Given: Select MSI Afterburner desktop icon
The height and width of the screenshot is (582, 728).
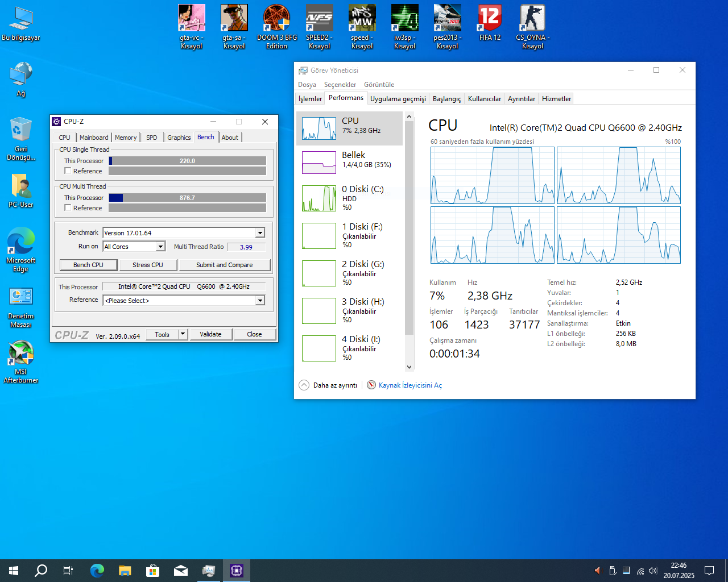Looking at the screenshot, I should 21,362.
